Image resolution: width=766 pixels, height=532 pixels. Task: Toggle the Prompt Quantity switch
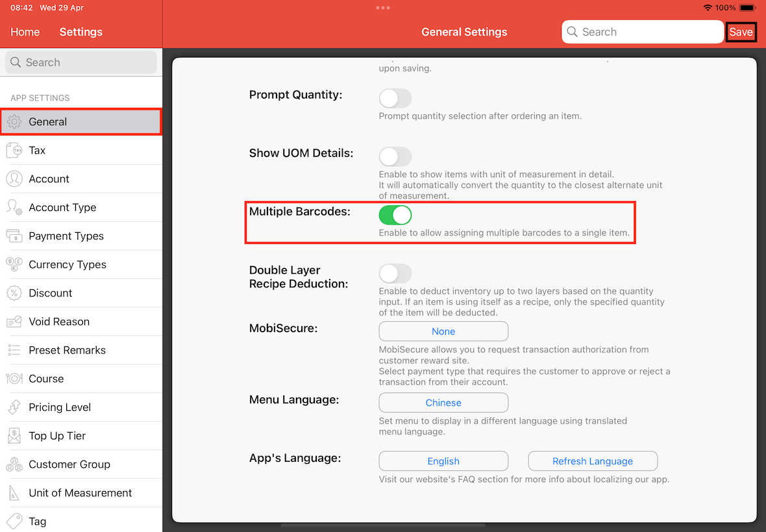(x=395, y=98)
